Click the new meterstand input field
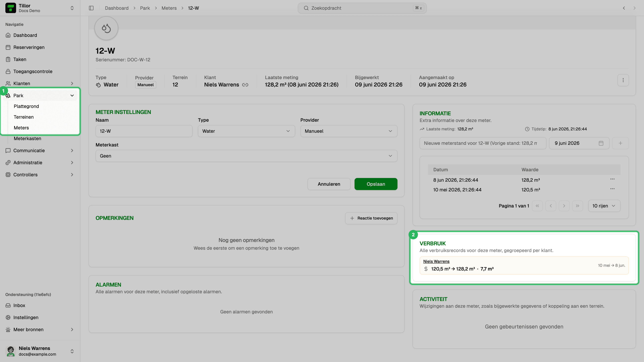 click(483, 143)
